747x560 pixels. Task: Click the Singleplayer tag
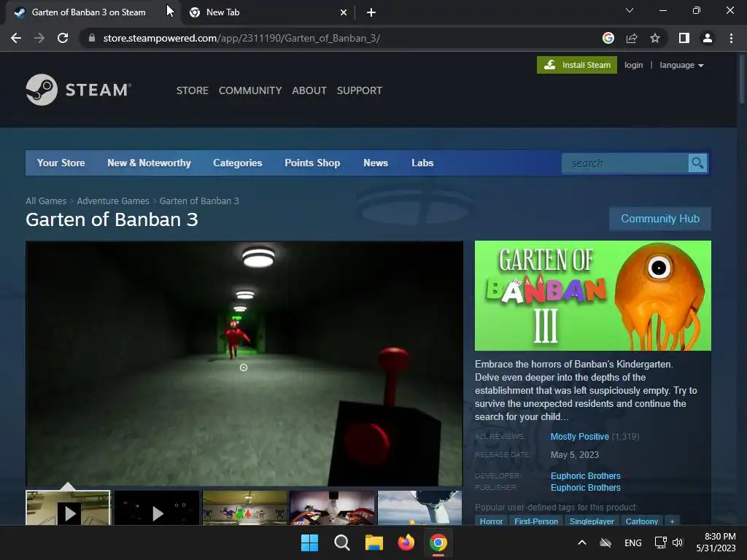click(x=592, y=521)
